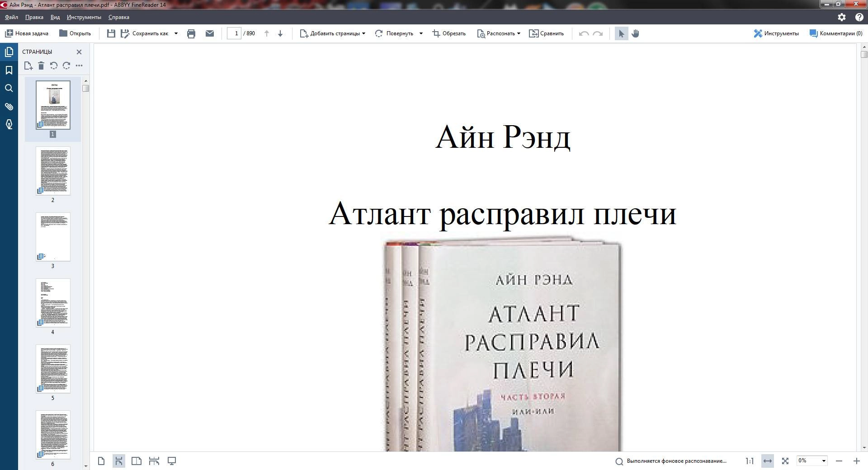Switch to single page view mode

coord(101,461)
